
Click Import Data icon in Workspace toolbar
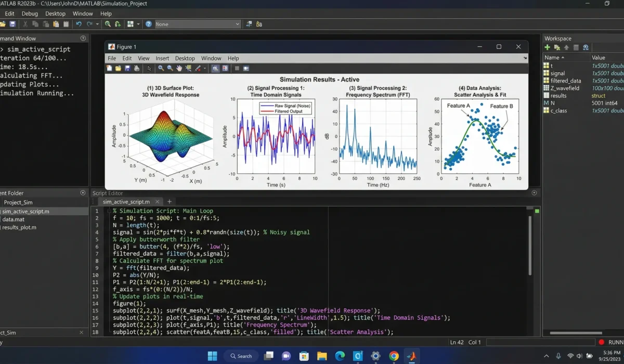tap(557, 47)
